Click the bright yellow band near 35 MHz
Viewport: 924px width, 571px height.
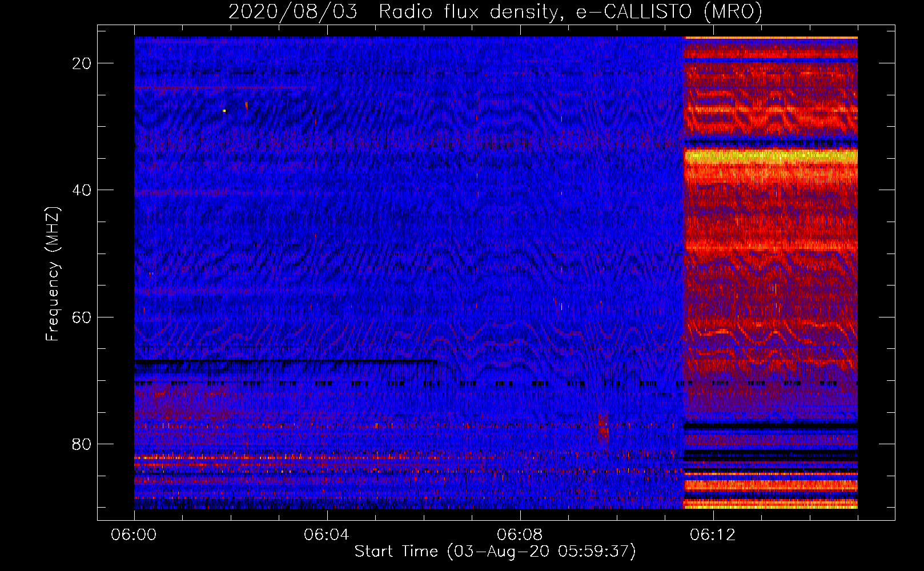[x=771, y=156]
